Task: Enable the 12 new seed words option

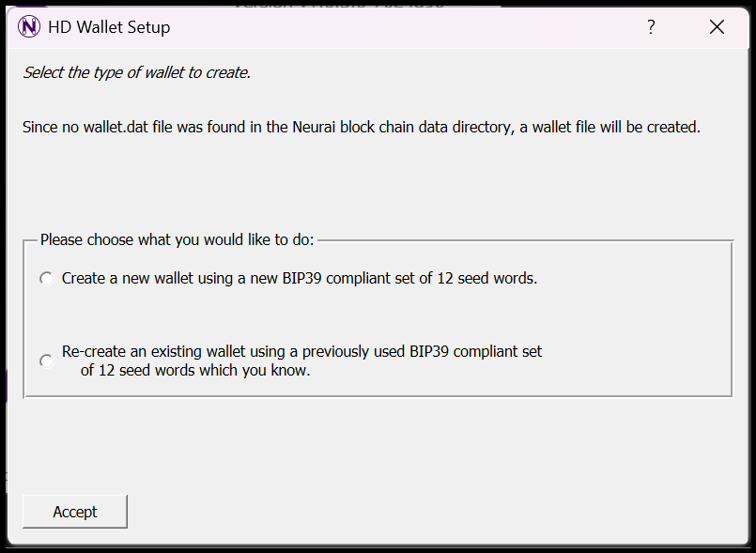Action: pos(46,278)
